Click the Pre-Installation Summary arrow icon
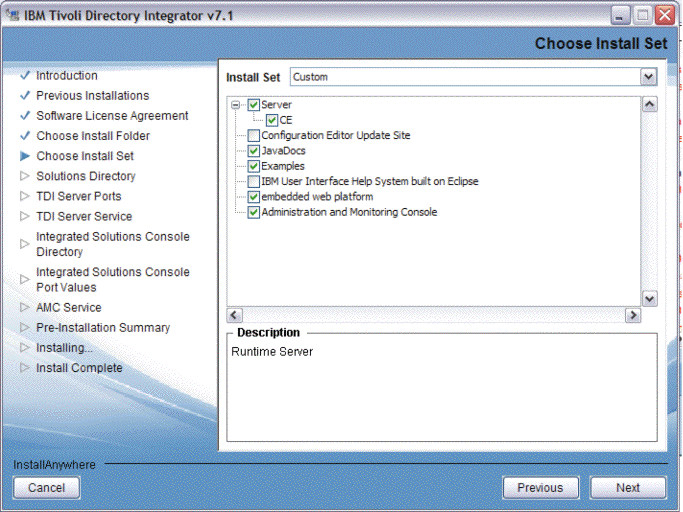The image size is (683, 512). coord(25,328)
